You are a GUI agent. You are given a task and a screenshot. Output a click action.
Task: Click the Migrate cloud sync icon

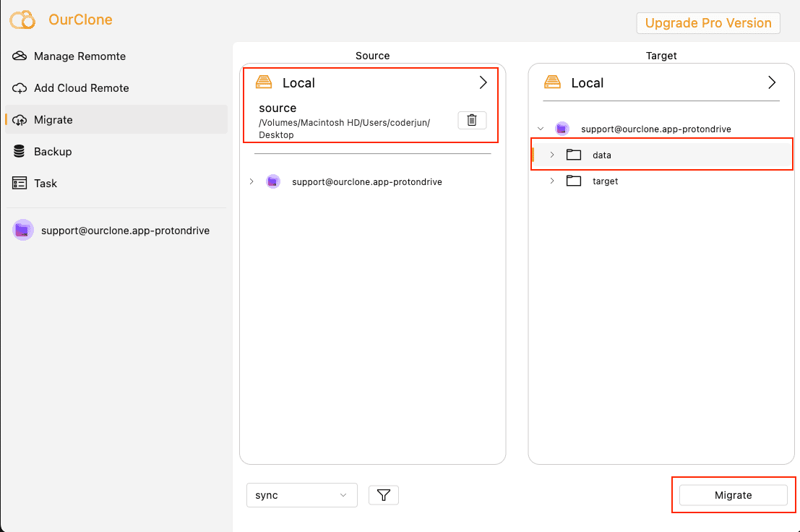point(20,120)
